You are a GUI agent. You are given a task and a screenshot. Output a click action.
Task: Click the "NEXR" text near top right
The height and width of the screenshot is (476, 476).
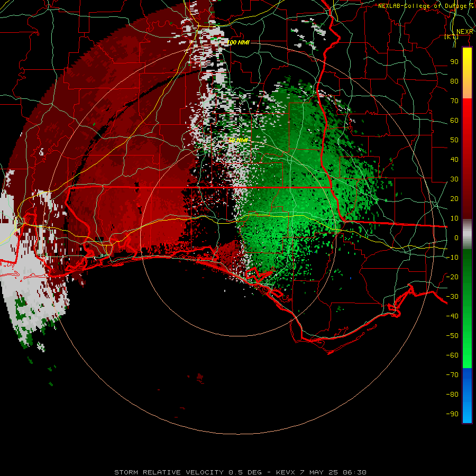pos(464,32)
